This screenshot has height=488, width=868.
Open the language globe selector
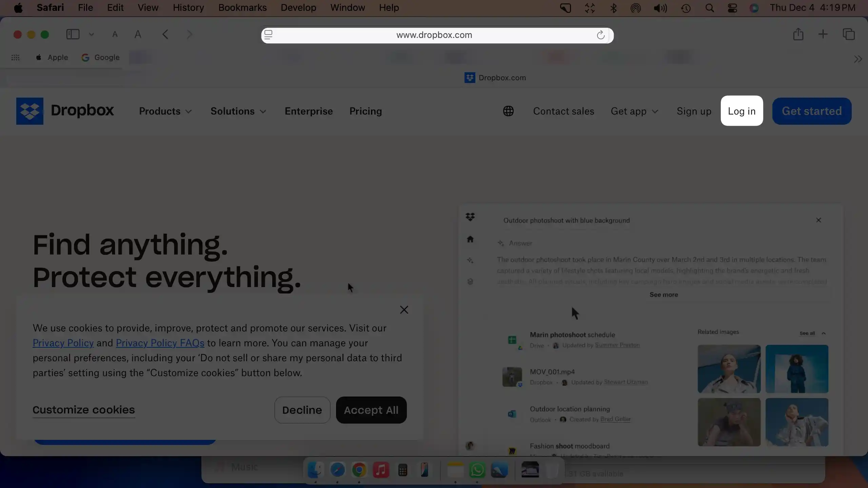(x=508, y=111)
